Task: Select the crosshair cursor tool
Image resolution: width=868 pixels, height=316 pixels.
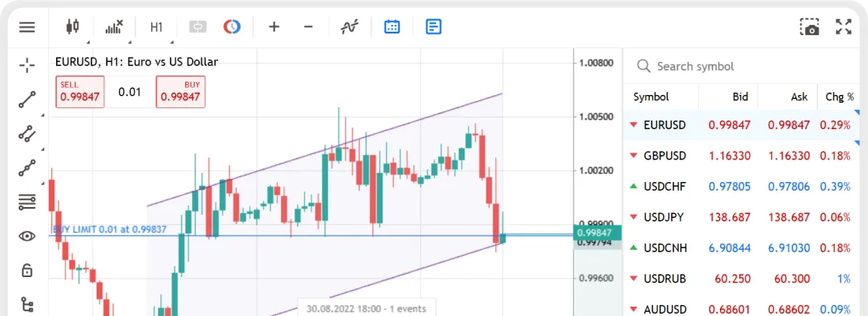Action: coord(27,65)
